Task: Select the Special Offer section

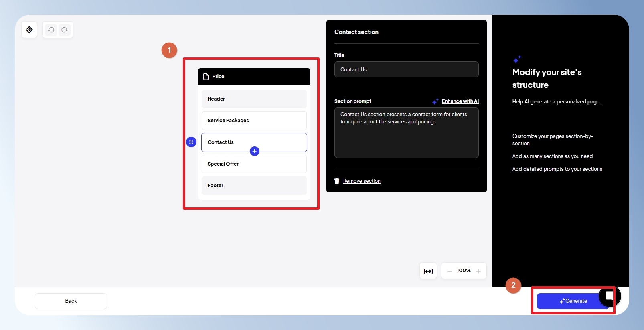Action: (254, 164)
